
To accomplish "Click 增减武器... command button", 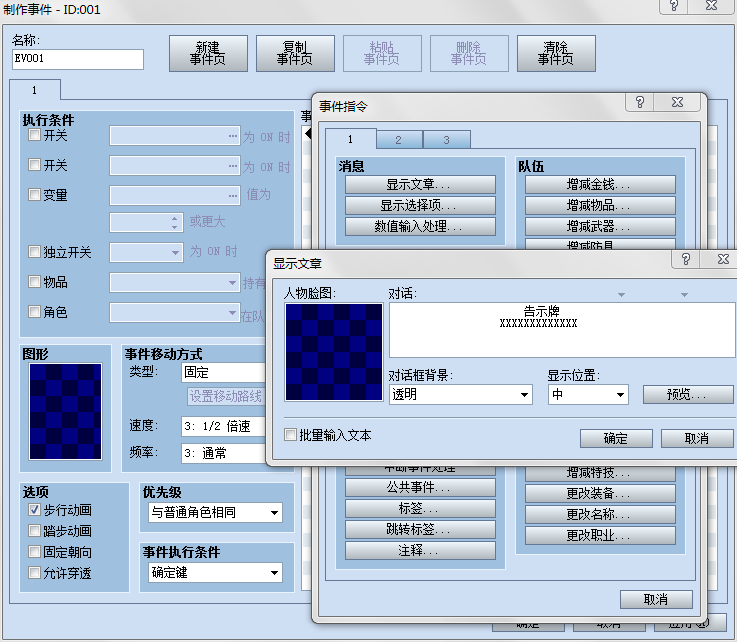I will [x=600, y=226].
